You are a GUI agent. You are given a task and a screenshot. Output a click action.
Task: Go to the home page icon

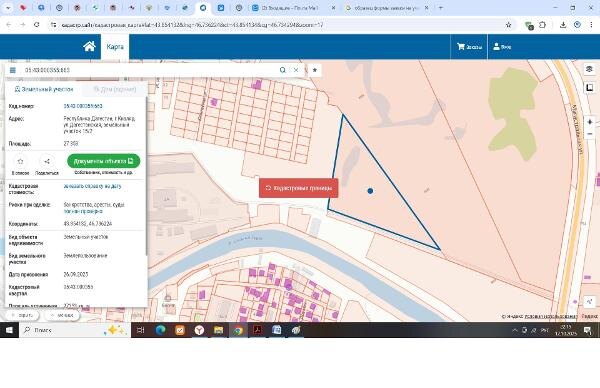(x=89, y=46)
